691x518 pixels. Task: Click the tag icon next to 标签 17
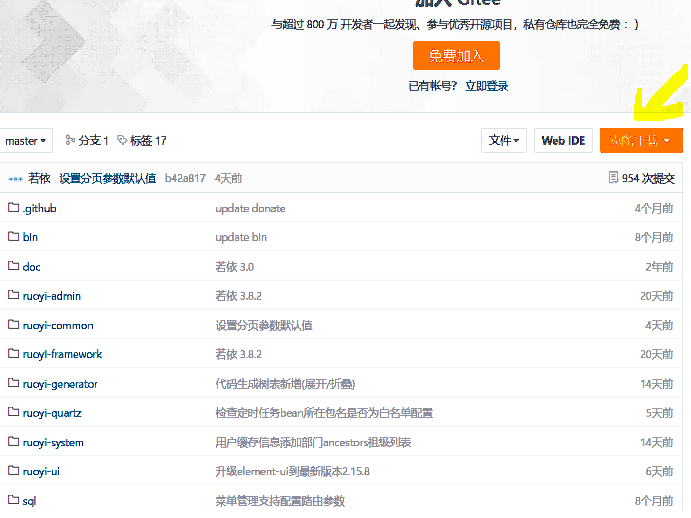click(122, 140)
